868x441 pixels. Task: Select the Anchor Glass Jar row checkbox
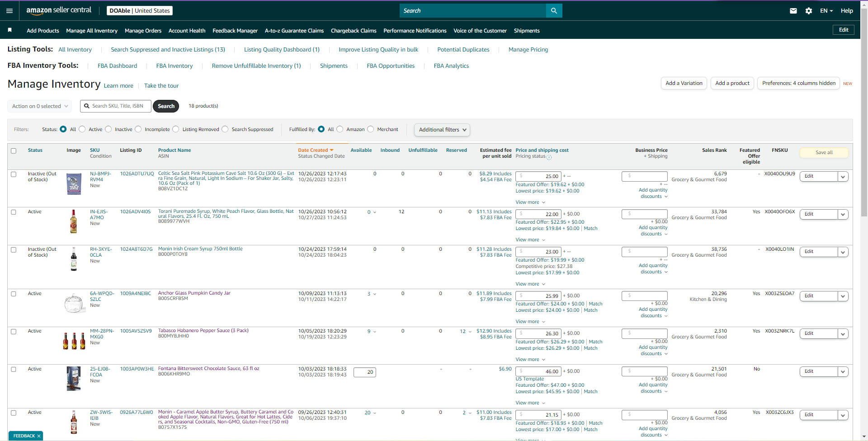pos(14,294)
